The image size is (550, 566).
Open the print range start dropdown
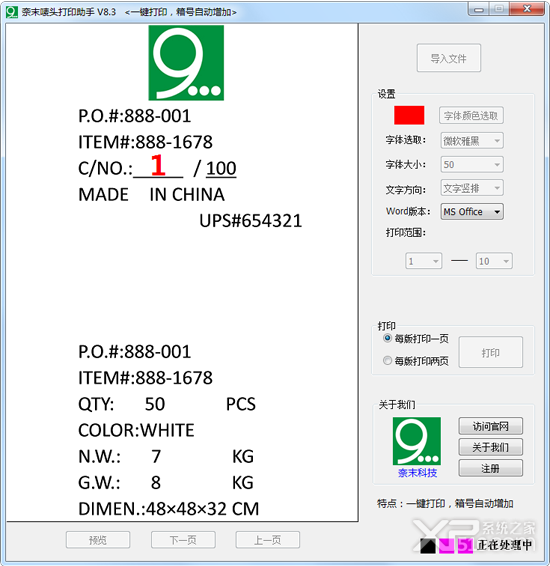(424, 261)
